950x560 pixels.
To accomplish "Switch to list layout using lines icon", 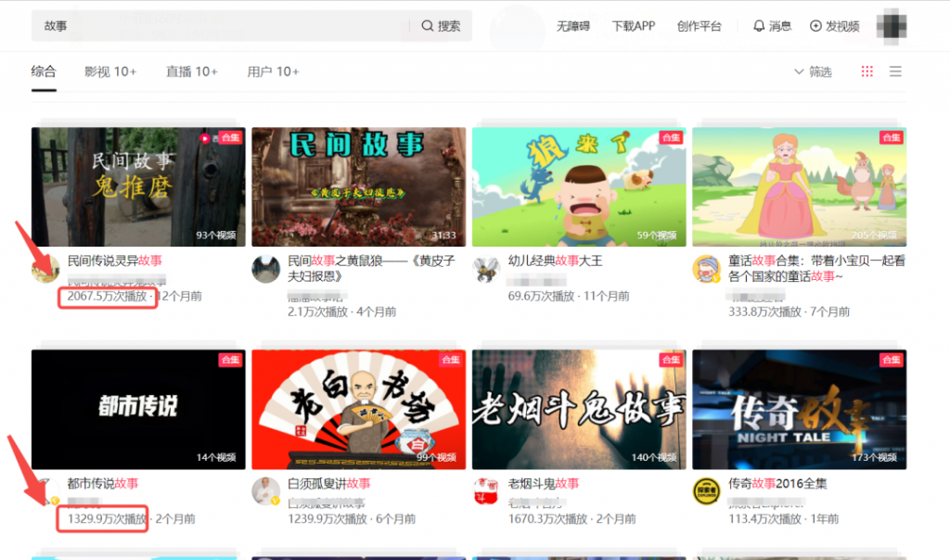I will (x=895, y=71).
